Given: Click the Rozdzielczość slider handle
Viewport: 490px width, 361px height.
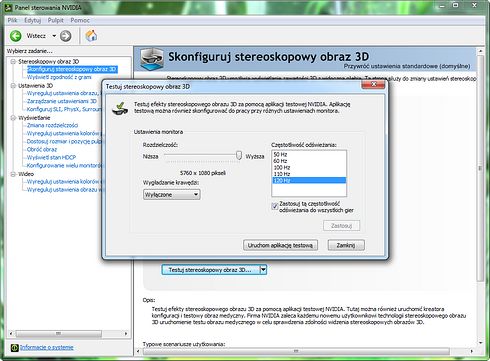Looking at the screenshot, I should 239,155.
